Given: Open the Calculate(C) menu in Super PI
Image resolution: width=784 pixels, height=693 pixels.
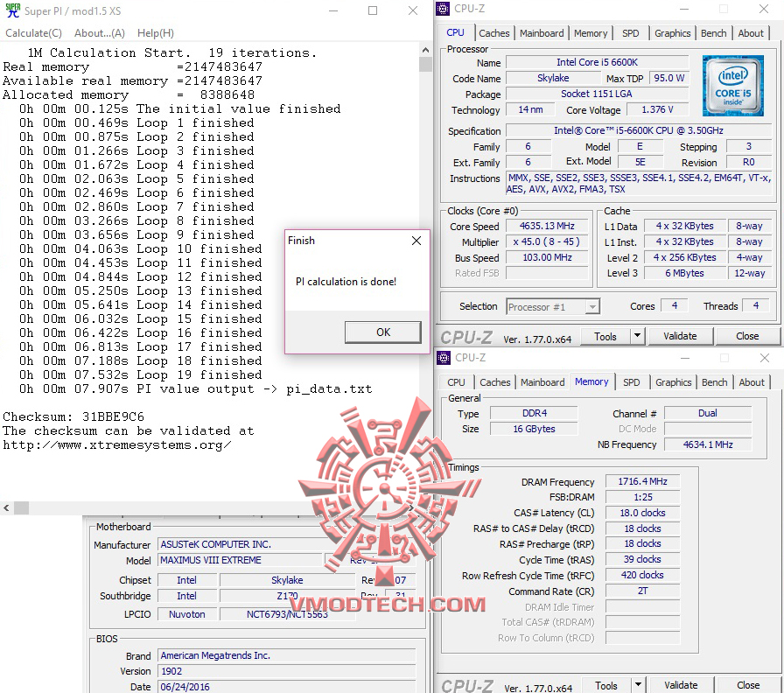Looking at the screenshot, I should click(x=33, y=33).
